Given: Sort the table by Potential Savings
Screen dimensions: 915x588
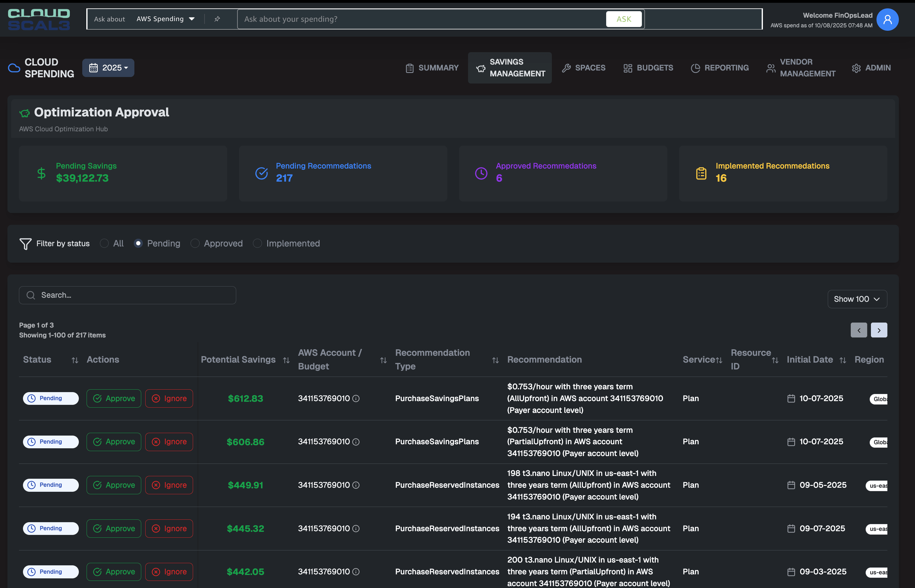Looking at the screenshot, I should tap(286, 360).
